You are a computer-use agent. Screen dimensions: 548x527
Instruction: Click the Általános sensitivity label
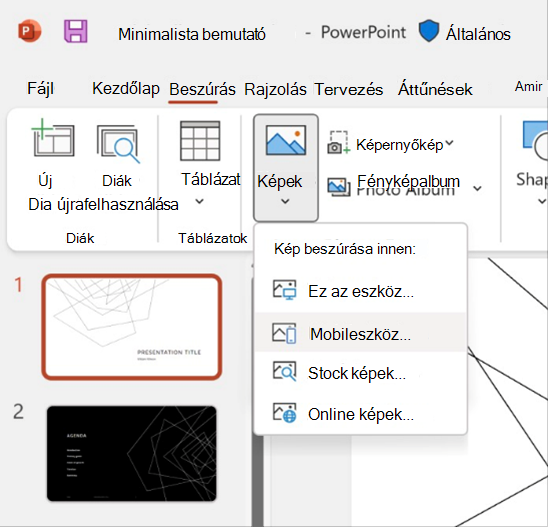478,34
